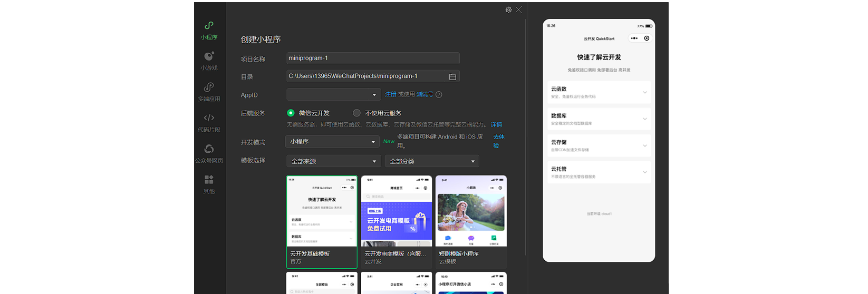Click the AppID help question mark icon
Viewport: 868px width, 294px height.
pos(439,95)
